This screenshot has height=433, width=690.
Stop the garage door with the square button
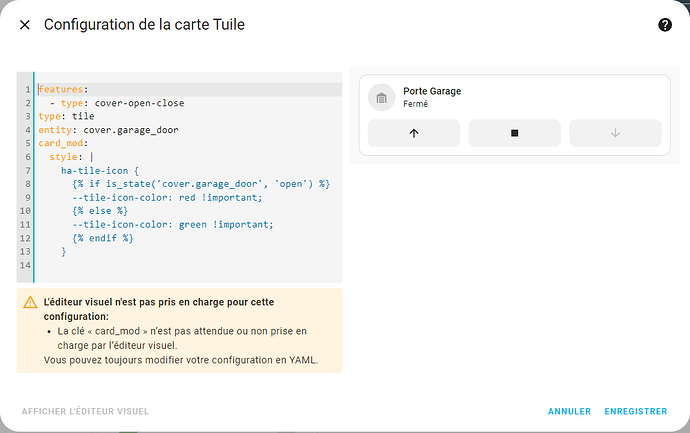point(514,133)
